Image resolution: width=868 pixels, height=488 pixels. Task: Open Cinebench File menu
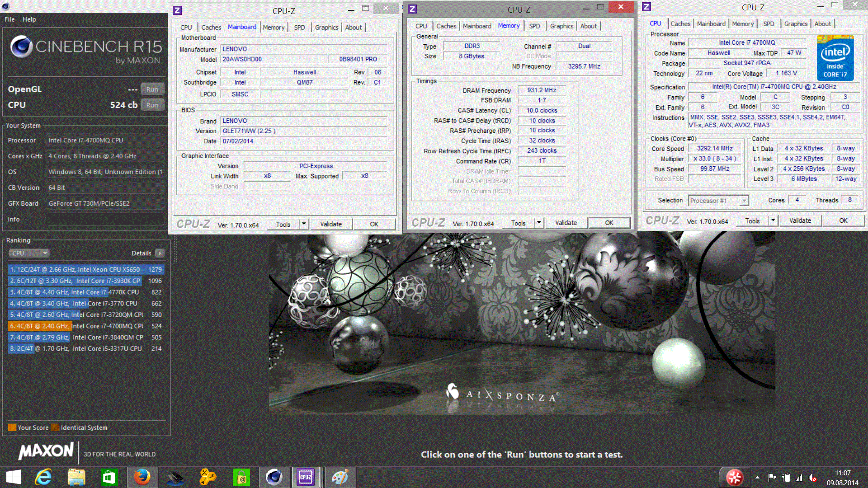coord(9,19)
